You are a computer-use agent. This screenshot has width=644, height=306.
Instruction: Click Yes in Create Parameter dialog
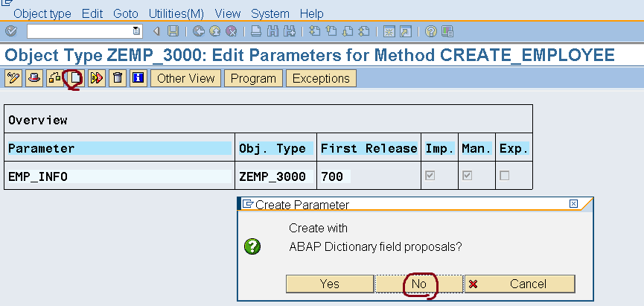(x=330, y=284)
